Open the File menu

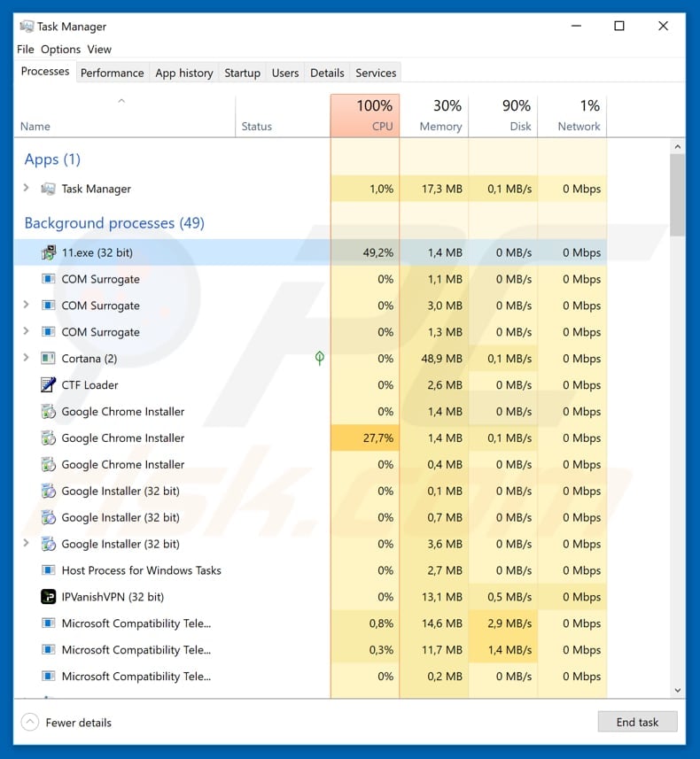[x=25, y=50]
